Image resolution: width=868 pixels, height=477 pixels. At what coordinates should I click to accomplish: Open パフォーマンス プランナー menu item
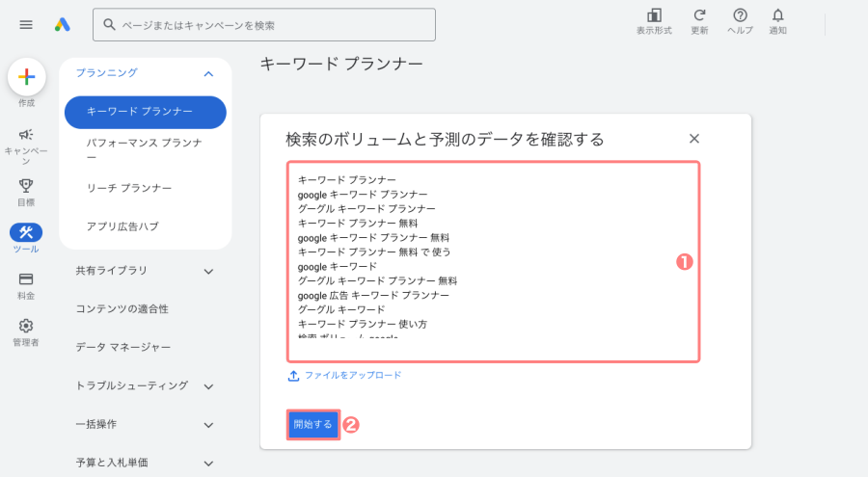[145, 149]
